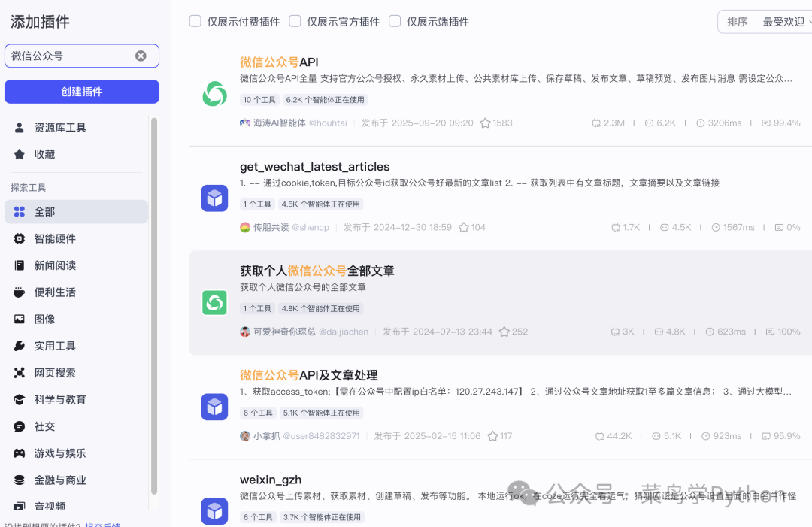Viewport: 812px width, 527px height.
Task: Click the 6.2K 个智能体正在使用 tag
Action: point(326,100)
